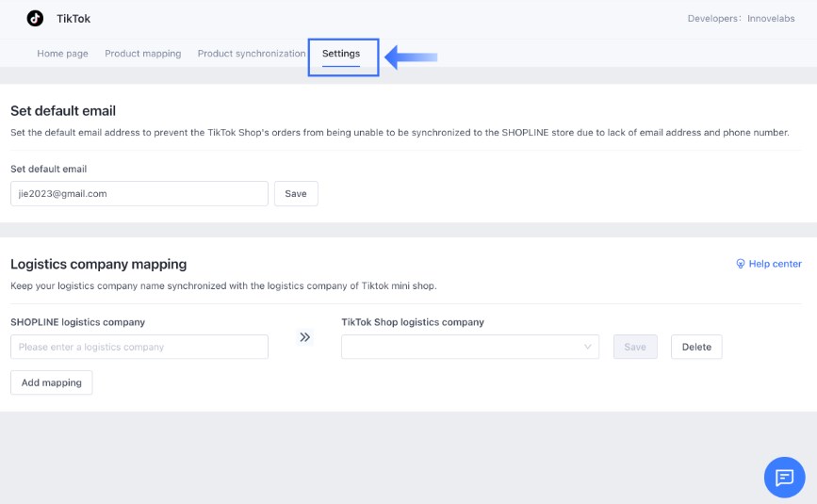This screenshot has height=504, width=817.
Task: Focus the default email input field
Action: (139, 193)
